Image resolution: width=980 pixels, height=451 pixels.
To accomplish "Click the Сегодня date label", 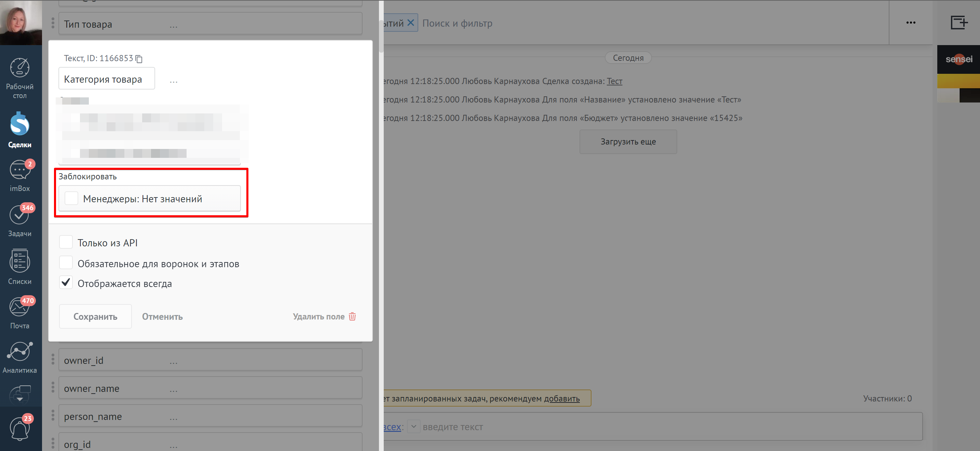I will coord(628,58).
